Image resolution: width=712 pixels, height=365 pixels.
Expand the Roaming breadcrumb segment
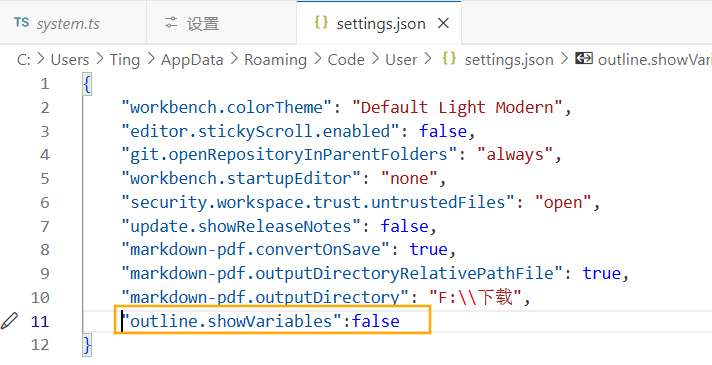click(276, 59)
